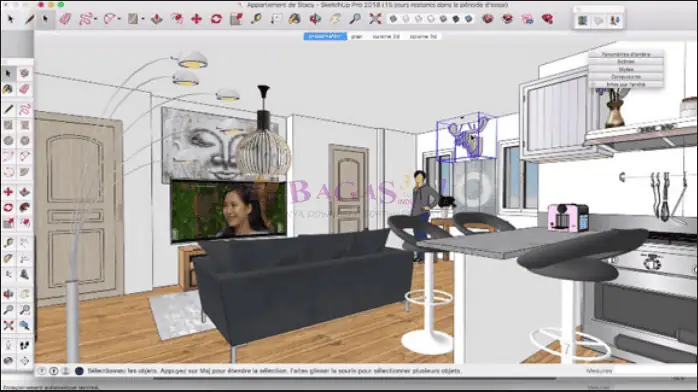Expand the Composants panel
Image resolution: width=698 pixels, height=392 pixels.
[x=626, y=77]
